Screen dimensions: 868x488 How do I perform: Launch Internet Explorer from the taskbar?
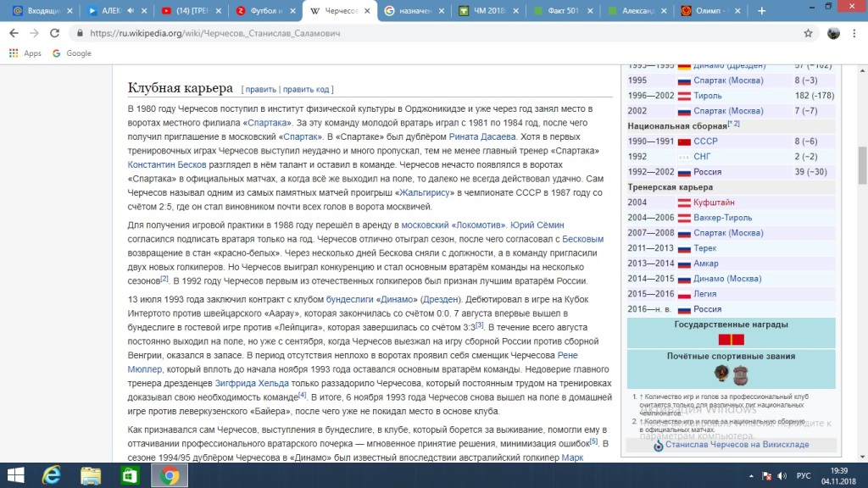52,475
